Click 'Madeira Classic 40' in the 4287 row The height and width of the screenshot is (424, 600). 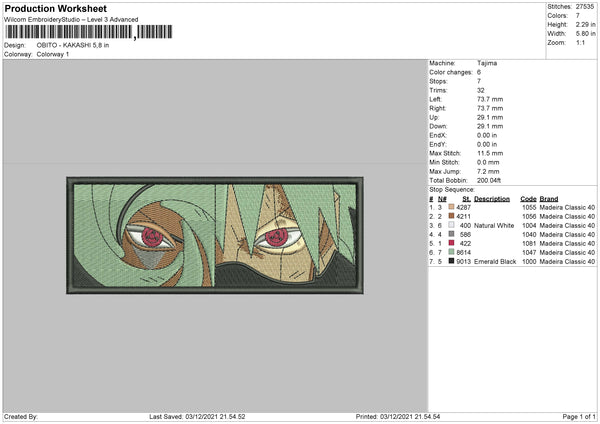pos(567,207)
